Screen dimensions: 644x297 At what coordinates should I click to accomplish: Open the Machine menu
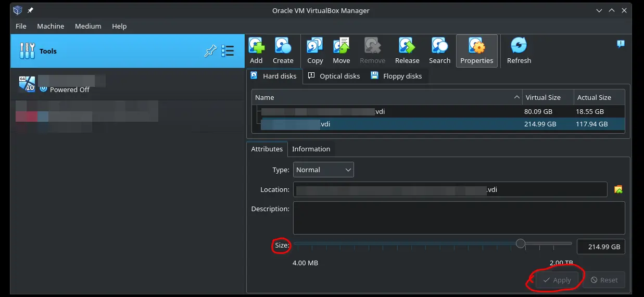50,26
